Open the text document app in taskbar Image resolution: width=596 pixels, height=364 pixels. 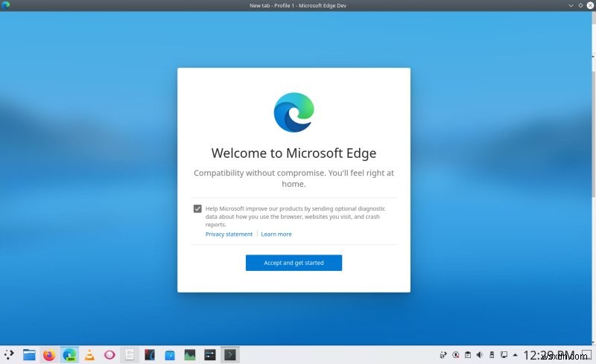(x=130, y=355)
